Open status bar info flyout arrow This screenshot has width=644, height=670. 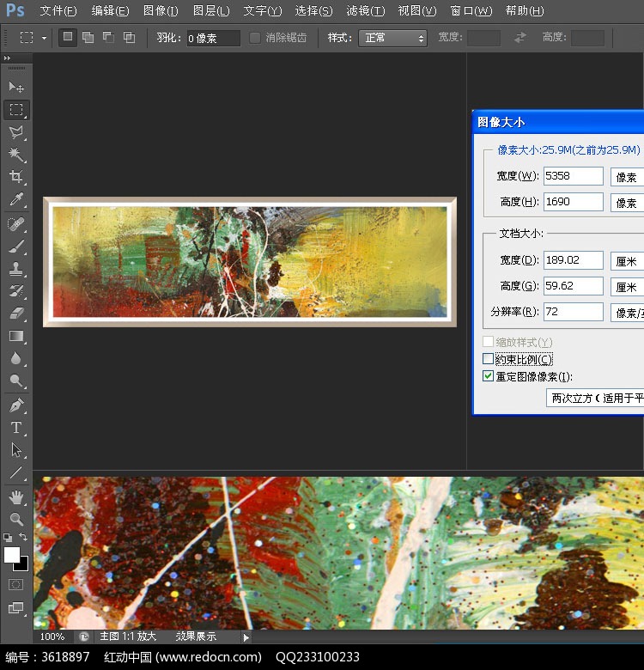246,637
